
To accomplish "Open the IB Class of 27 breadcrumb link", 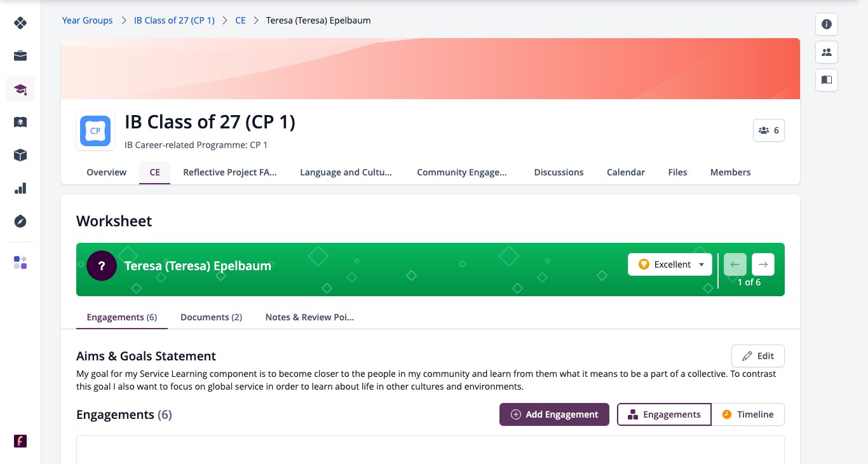I will click(x=174, y=20).
